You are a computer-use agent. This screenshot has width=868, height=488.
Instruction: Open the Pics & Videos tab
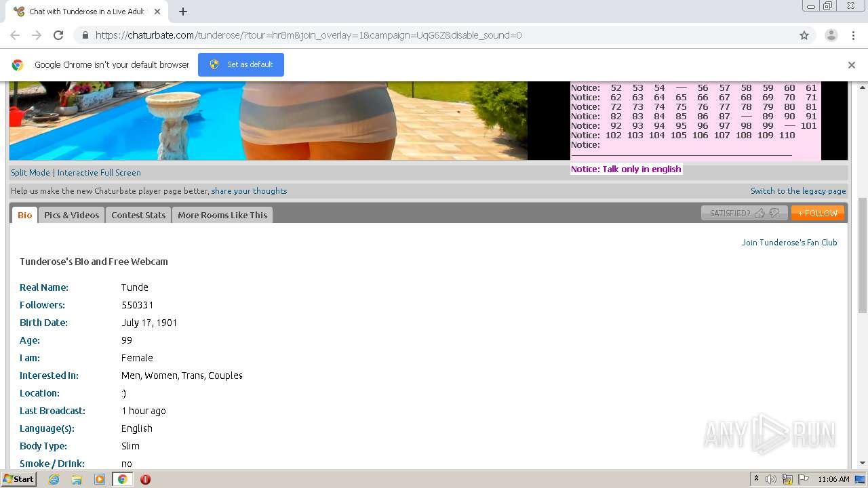[x=71, y=215]
